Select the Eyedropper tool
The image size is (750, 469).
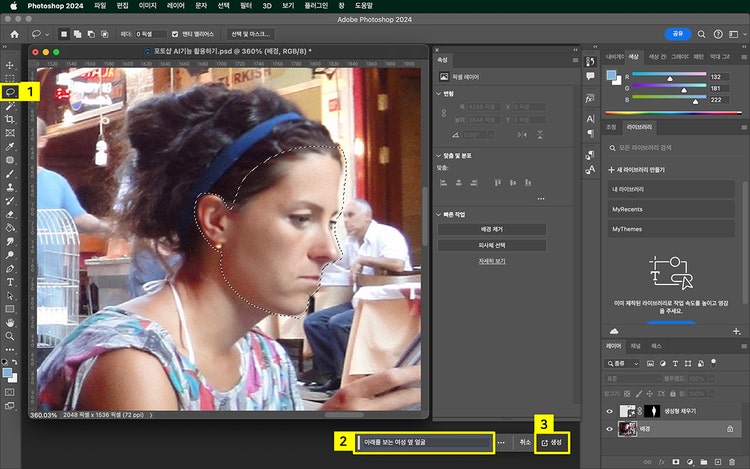point(10,146)
